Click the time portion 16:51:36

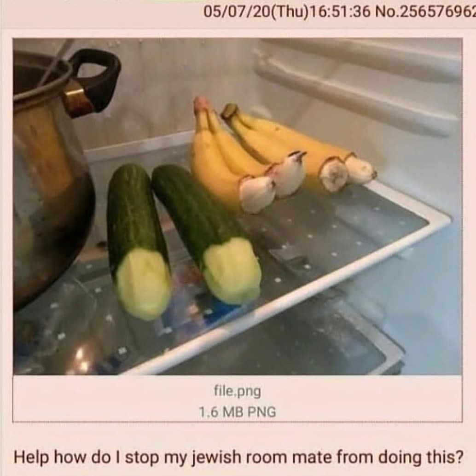point(339,12)
